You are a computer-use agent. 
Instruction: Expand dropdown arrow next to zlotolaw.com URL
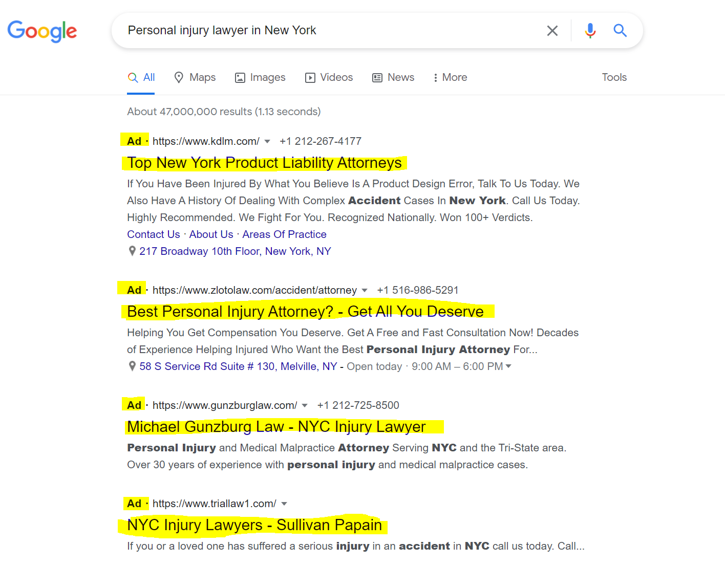(365, 291)
